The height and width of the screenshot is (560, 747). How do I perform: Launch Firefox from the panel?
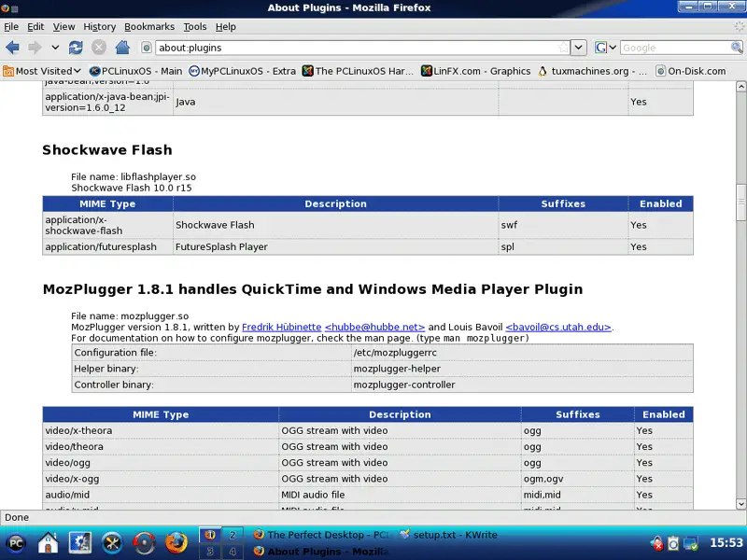pos(176,543)
